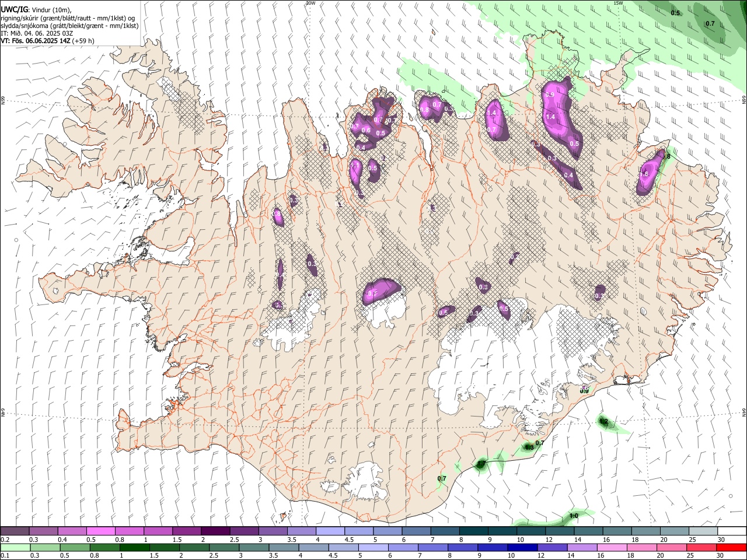Image resolution: width=747 pixels, height=560 pixels.
Task: Click the 'UWC/IG: Vindur (10m)' title text
Action: (x=36, y=10)
